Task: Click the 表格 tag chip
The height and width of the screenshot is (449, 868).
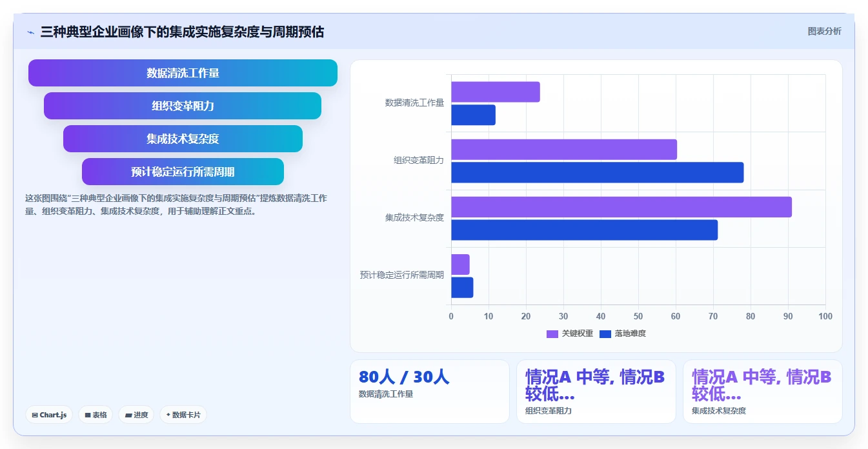Action: (96, 415)
